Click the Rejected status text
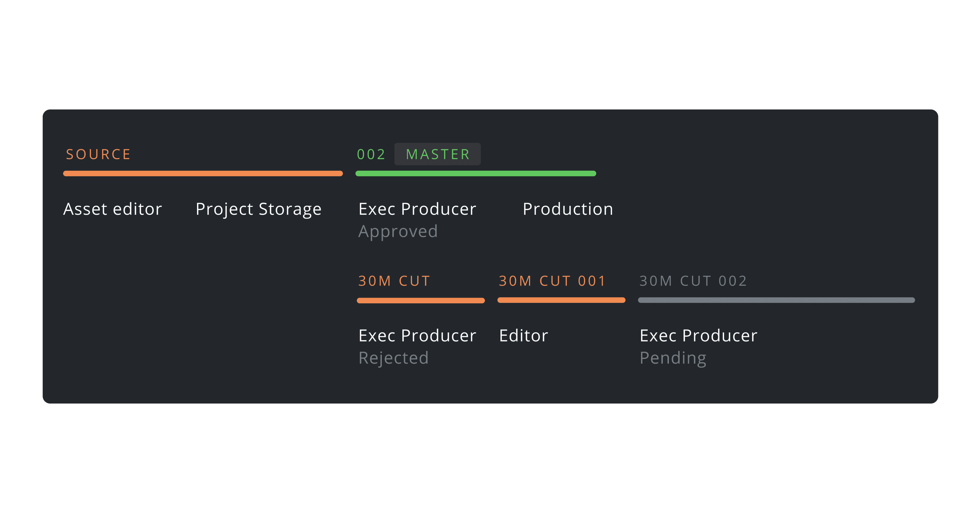The image size is (980, 513). [x=394, y=359]
